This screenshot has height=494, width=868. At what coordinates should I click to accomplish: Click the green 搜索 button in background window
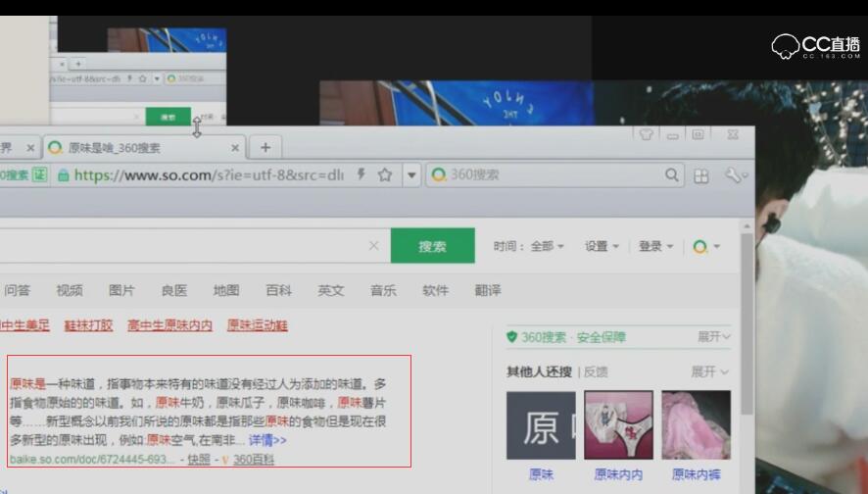pyautogui.click(x=169, y=117)
